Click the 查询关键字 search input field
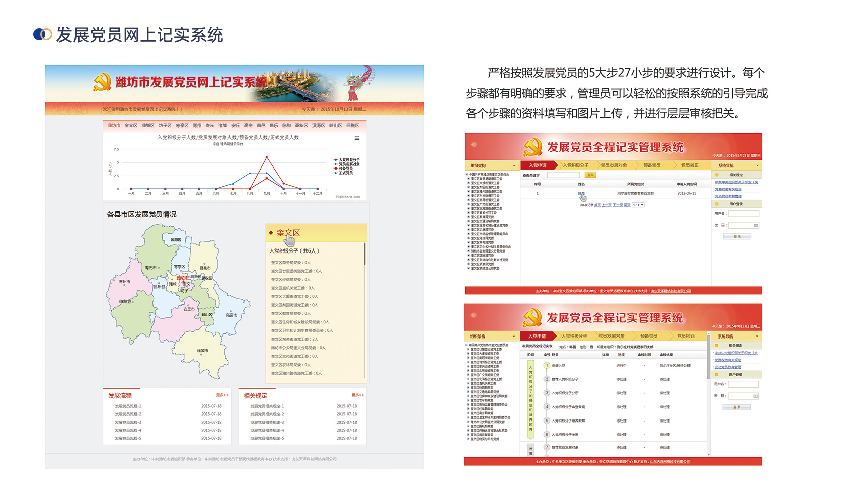The height and width of the screenshot is (504, 841). tap(563, 175)
